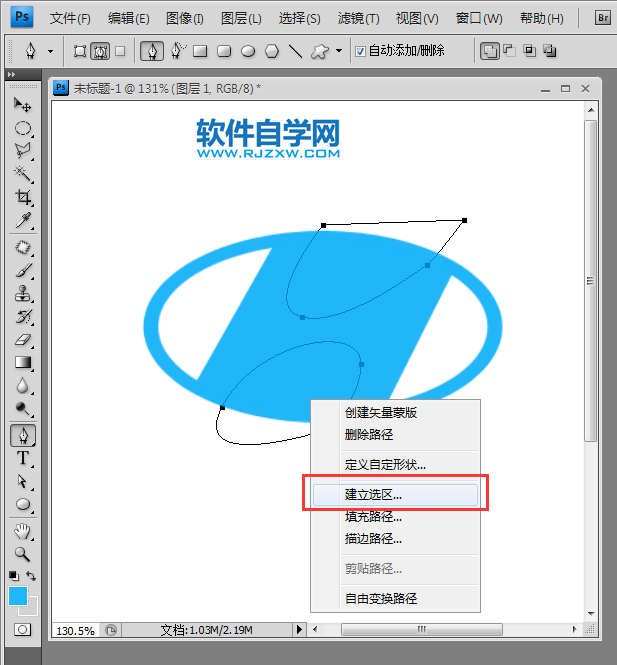The image size is (617, 665).
Task: Reset default foreground and background colors
Action: (14, 576)
